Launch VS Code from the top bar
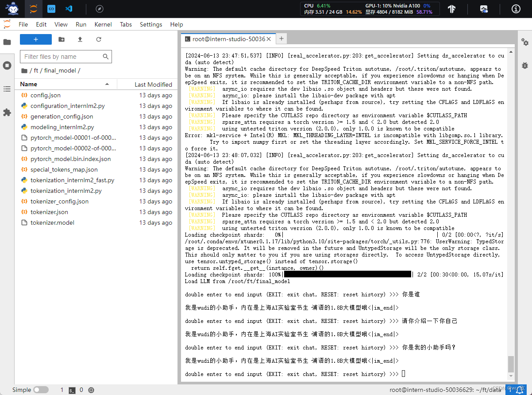This screenshot has height=395, width=532. (69, 8)
